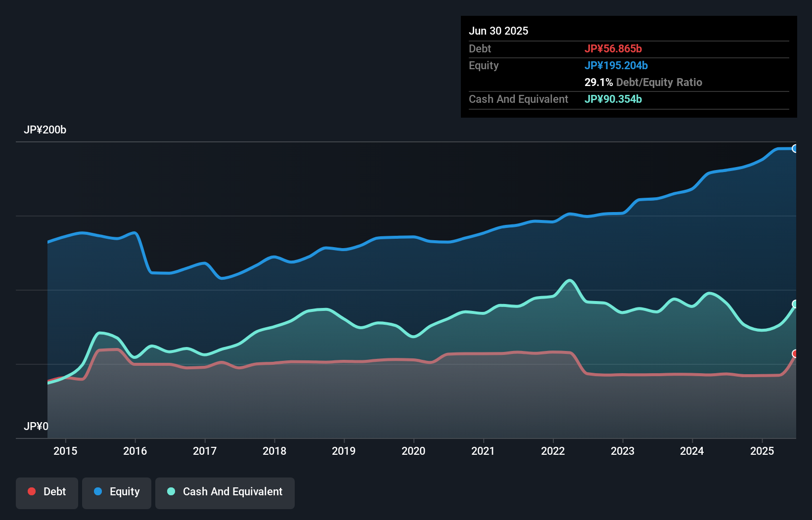Click the blue Equity legend dot
Viewport: 812px width, 520px height.
point(97,491)
